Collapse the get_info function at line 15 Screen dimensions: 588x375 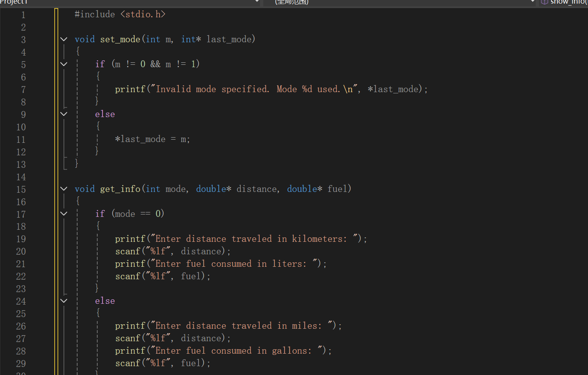[64, 189]
